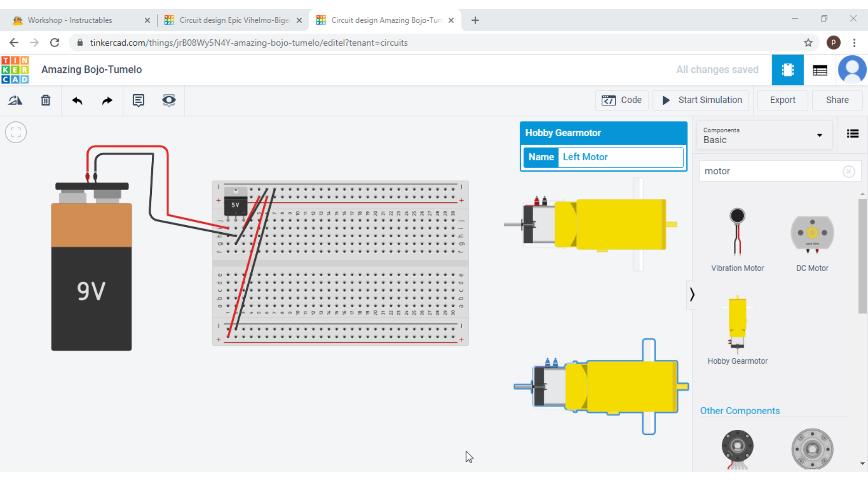Click the browser address bar URL
This screenshot has height=482, width=868.
tap(249, 43)
